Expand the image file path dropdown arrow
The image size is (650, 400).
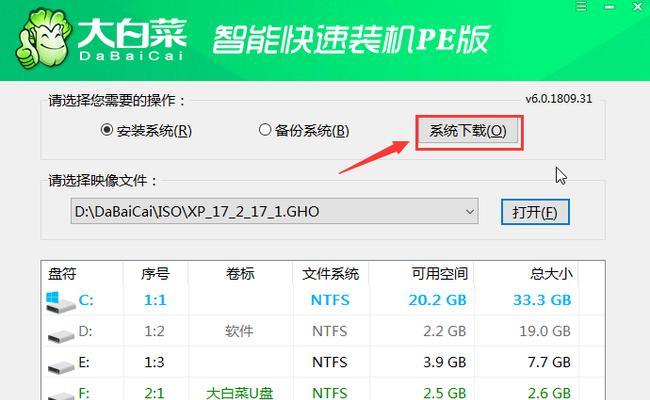469,212
